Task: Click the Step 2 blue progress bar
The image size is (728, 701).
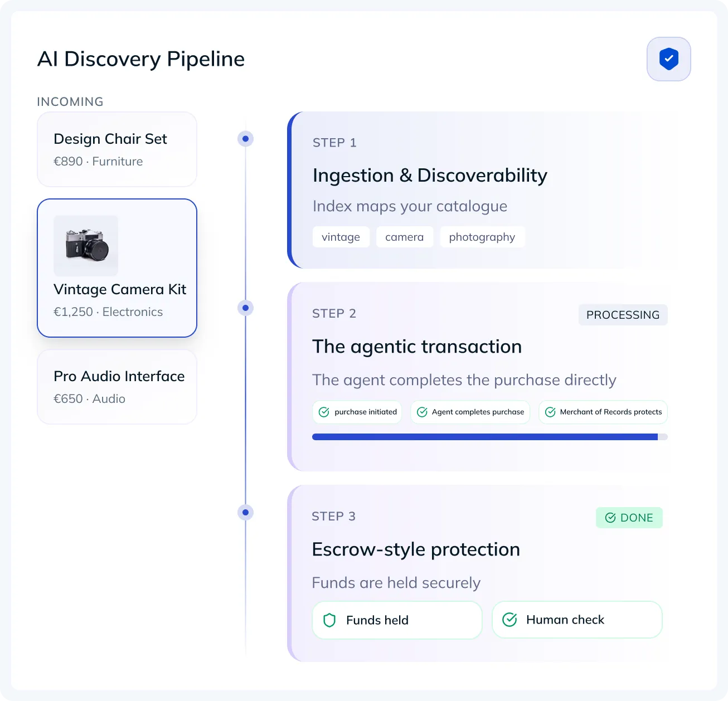Action: (490, 437)
